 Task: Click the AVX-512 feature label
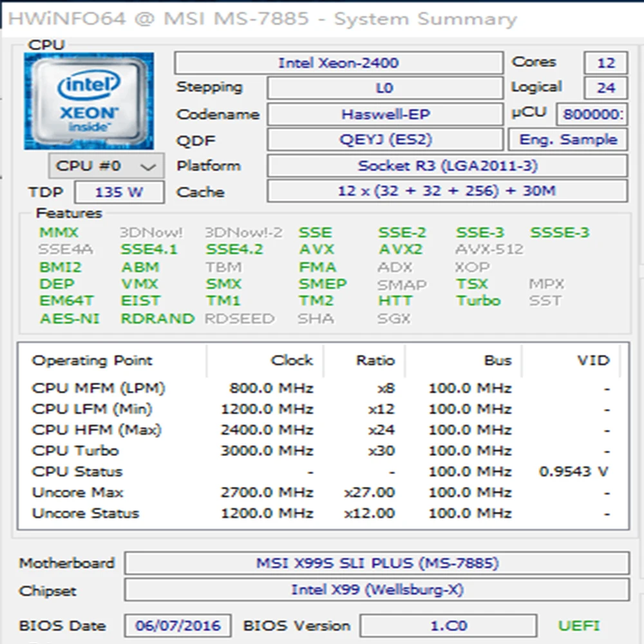489,249
